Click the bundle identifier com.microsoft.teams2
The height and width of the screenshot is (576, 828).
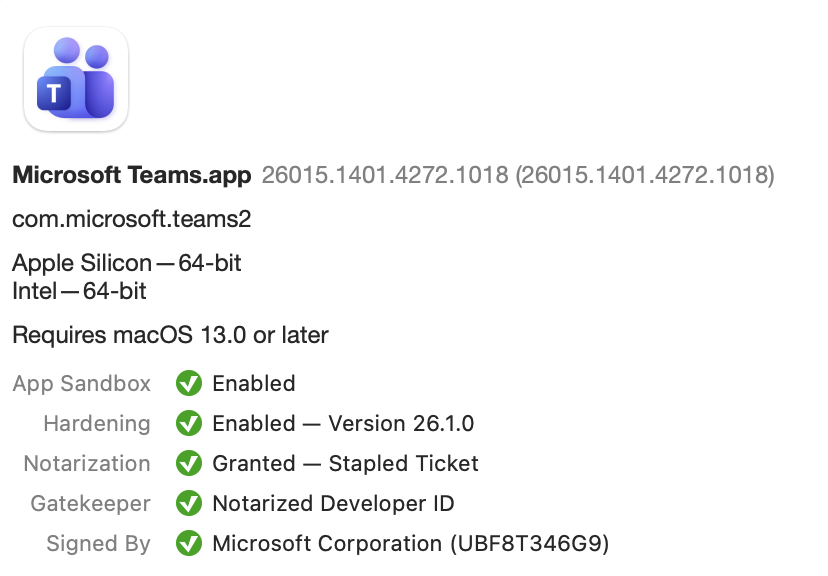[x=131, y=219]
